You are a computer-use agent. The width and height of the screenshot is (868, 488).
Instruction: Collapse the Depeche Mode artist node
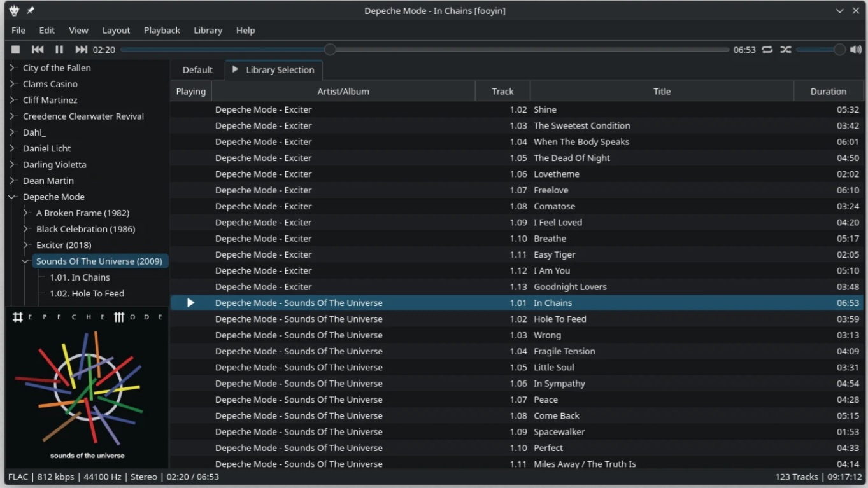(x=12, y=197)
